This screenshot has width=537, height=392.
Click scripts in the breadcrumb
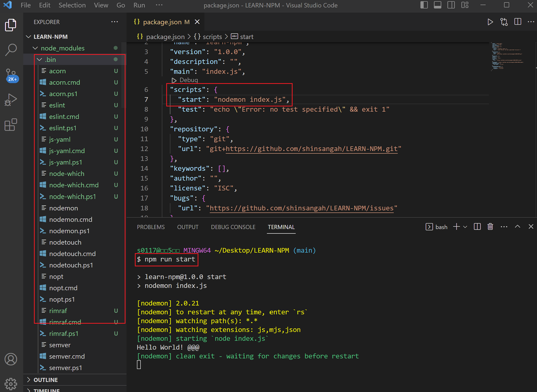pyautogui.click(x=212, y=37)
